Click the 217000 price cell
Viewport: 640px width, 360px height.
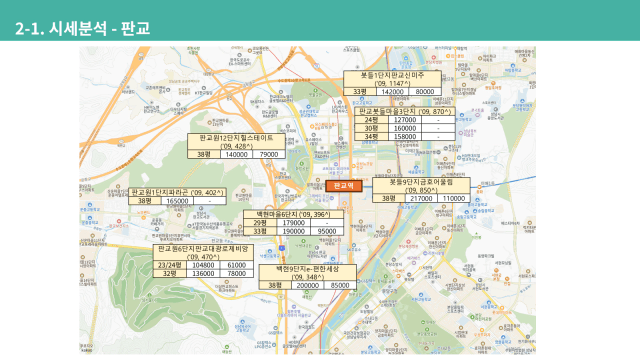point(421,198)
